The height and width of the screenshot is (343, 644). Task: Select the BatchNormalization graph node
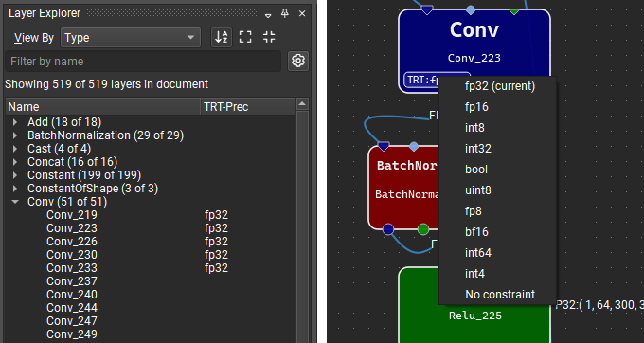(403, 187)
